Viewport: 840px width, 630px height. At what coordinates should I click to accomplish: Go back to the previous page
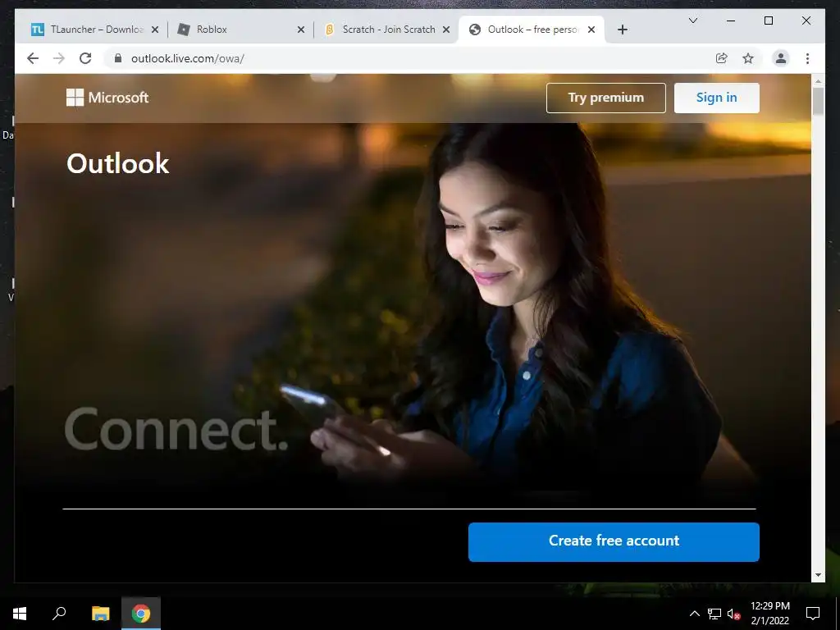(x=33, y=58)
